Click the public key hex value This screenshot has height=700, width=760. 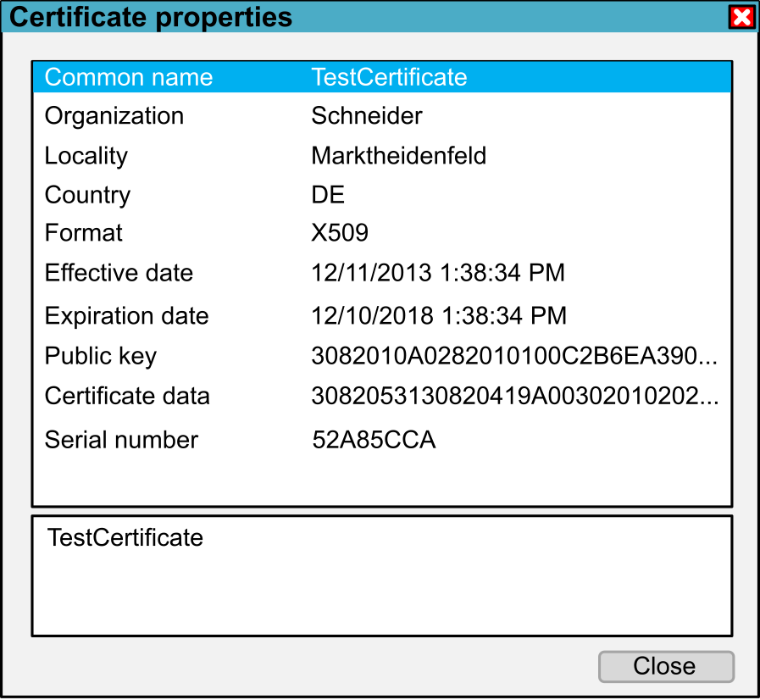(514, 356)
